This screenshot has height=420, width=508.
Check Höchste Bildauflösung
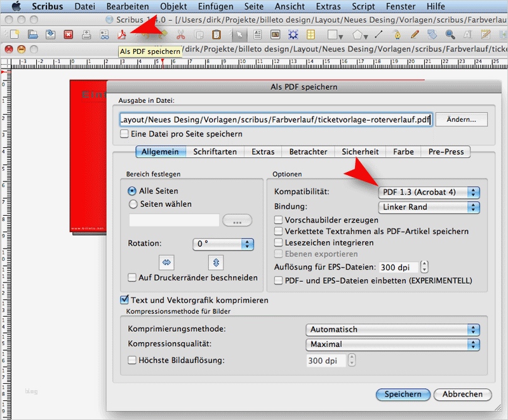[x=132, y=360]
